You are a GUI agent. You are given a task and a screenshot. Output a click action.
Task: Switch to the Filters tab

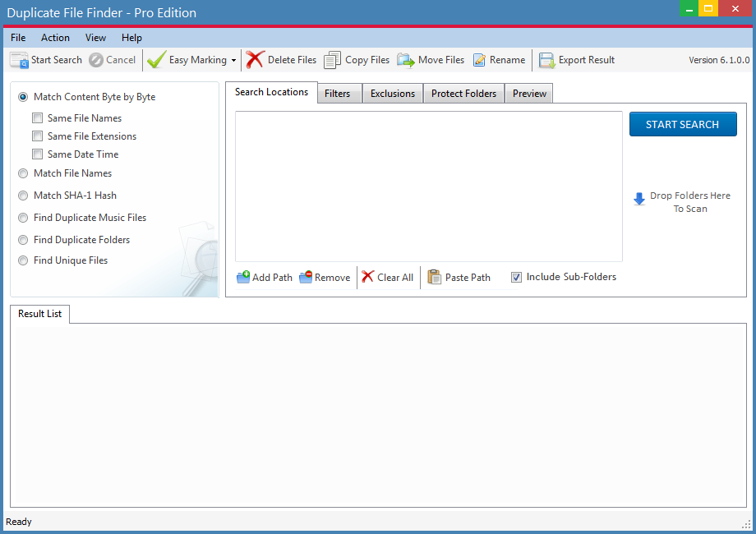point(338,94)
